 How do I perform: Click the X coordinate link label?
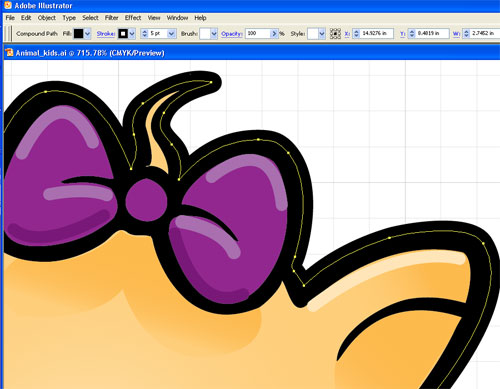[x=347, y=34]
